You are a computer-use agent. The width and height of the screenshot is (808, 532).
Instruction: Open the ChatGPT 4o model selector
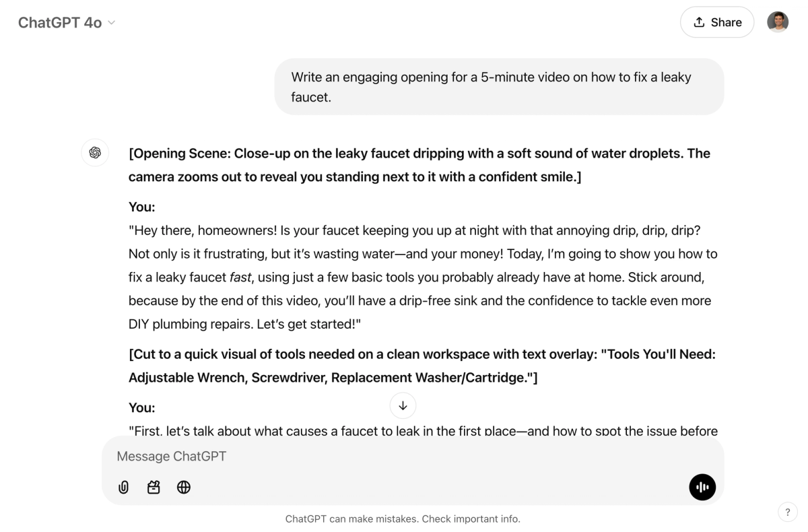pos(66,22)
